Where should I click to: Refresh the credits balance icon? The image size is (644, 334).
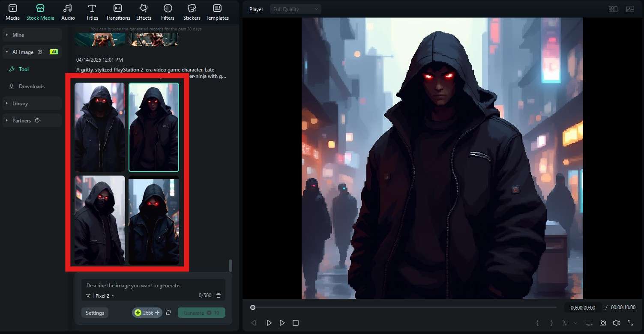[169, 313]
